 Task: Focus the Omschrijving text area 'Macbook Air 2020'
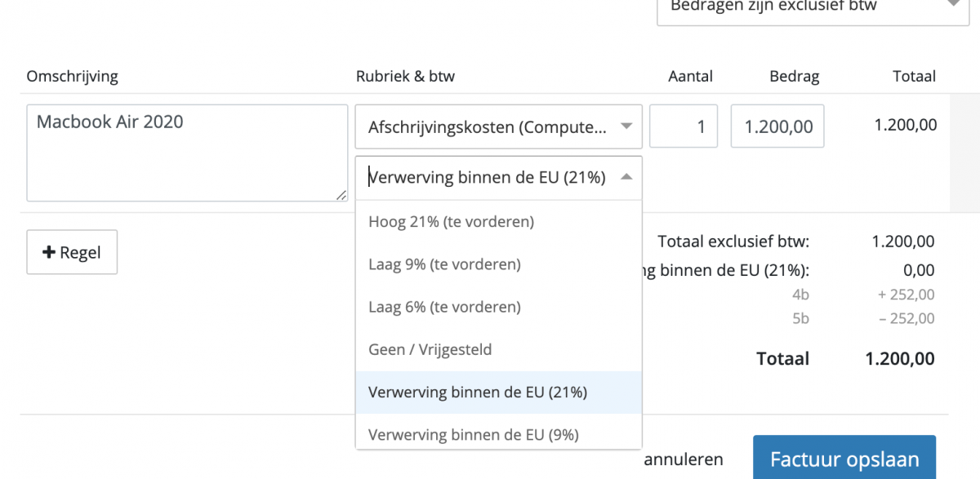point(187,153)
